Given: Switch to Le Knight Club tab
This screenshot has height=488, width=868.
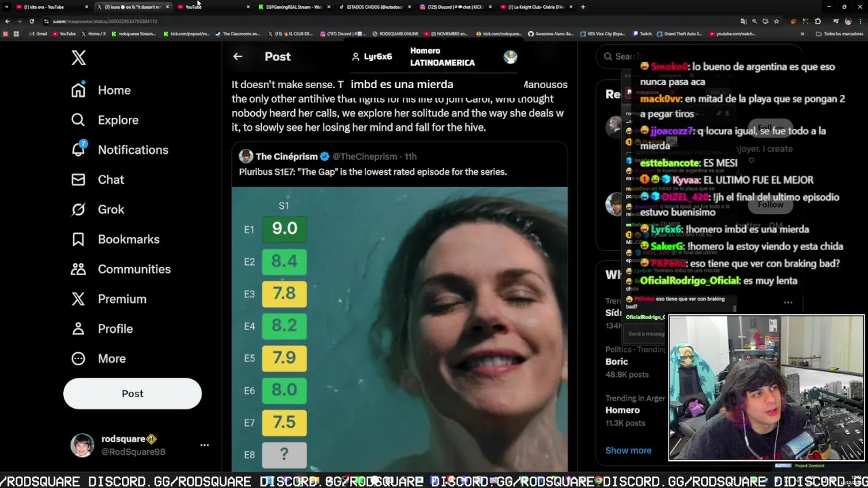Looking at the screenshot, I should coord(536,7).
